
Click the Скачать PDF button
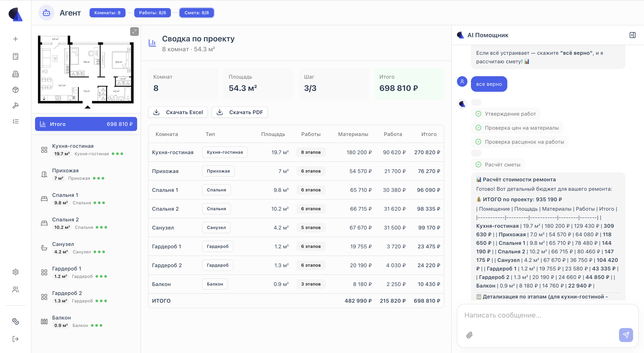tap(239, 112)
